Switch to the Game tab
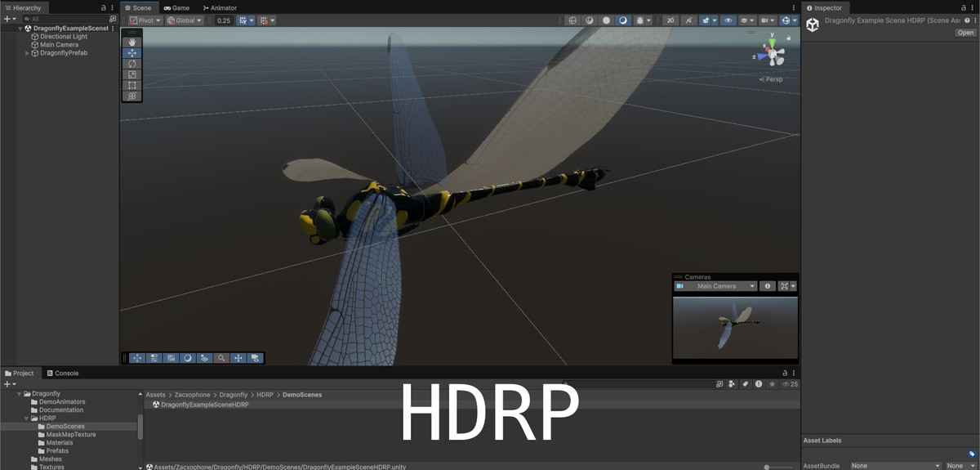The width and height of the screenshot is (980, 470). [x=176, y=7]
